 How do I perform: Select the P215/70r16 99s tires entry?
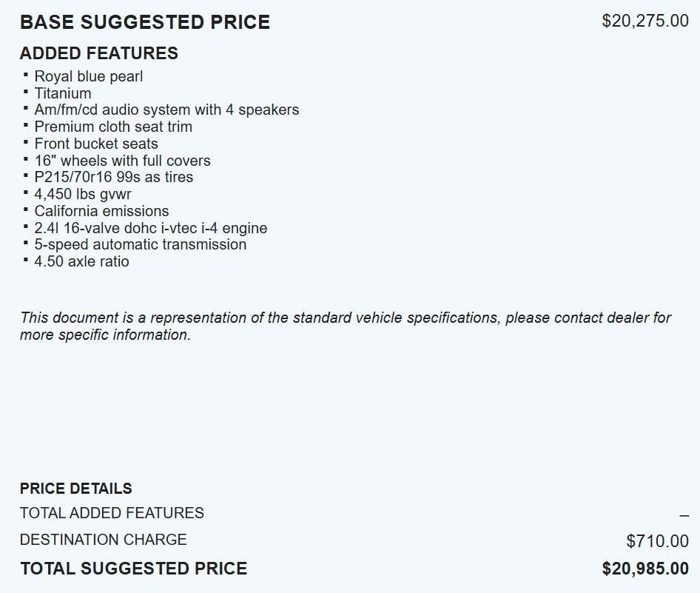113,177
